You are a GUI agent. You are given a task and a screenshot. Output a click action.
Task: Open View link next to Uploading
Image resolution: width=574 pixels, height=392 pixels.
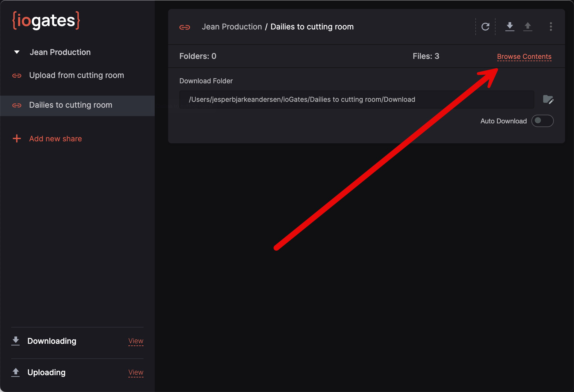pos(136,372)
